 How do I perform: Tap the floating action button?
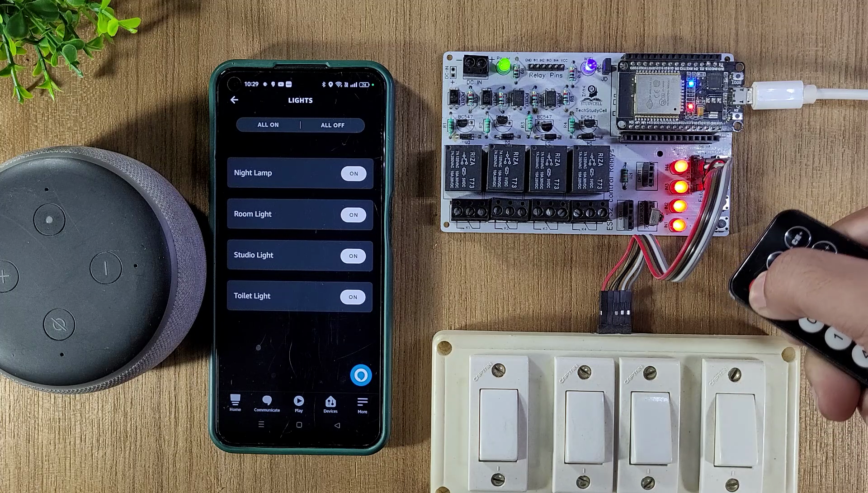pyautogui.click(x=360, y=375)
